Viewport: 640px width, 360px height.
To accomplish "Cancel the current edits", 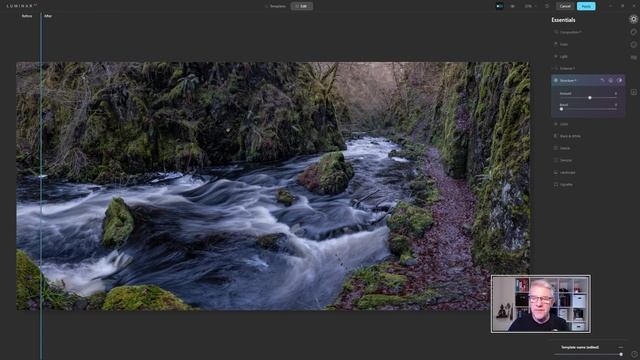I will point(565,6).
